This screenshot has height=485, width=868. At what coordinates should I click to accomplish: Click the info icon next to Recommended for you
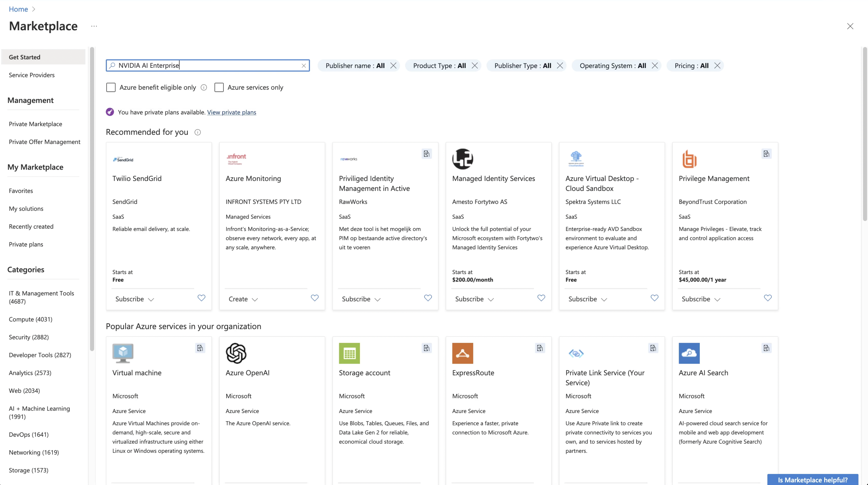click(x=198, y=132)
